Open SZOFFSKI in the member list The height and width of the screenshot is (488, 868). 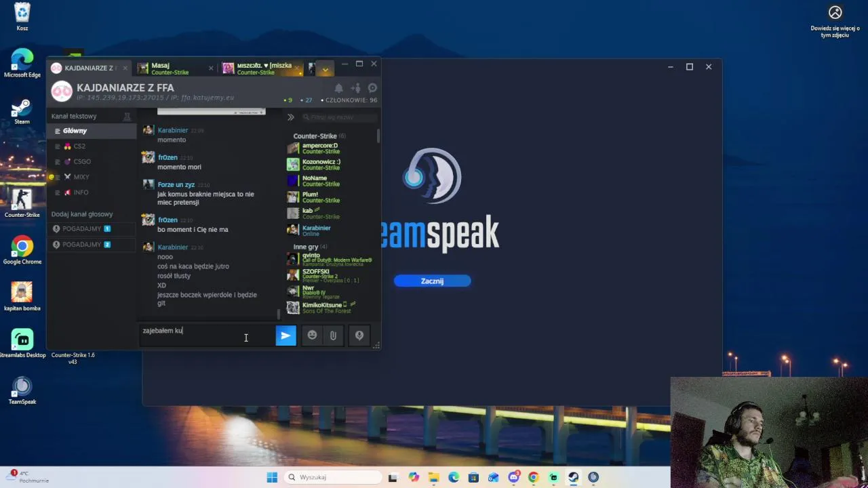pos(330,275)
